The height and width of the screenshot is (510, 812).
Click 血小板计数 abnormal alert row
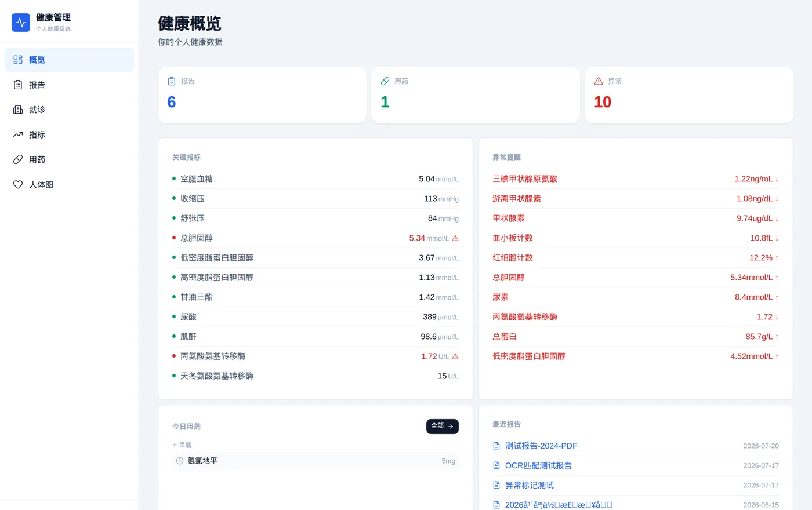point(636,238)
